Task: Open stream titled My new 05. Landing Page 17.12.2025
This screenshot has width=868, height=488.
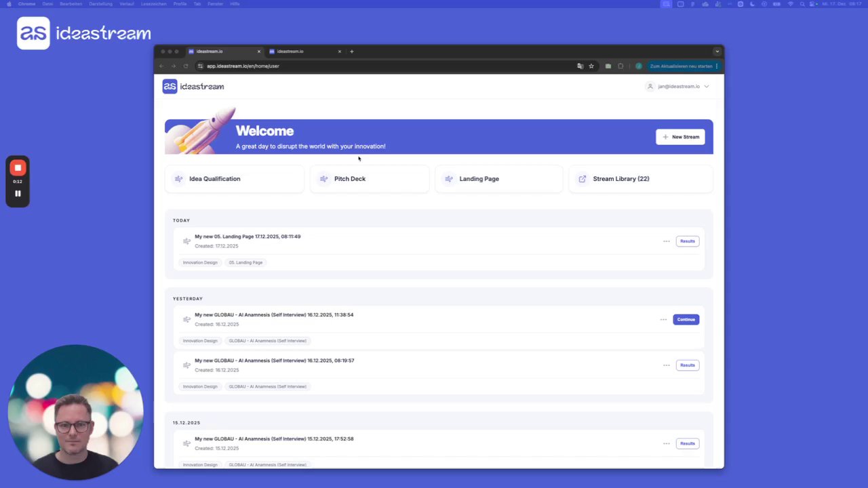Action: [x=248, y=237]
